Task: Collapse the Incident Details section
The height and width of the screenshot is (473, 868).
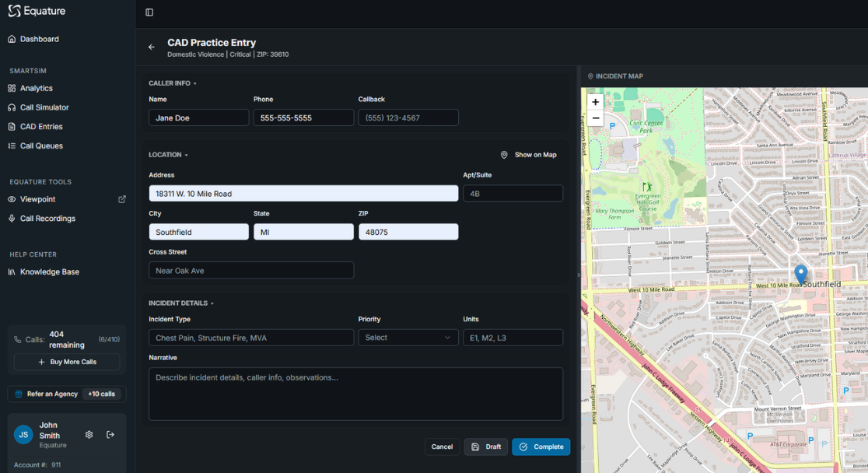Action: tap(180, 303)
